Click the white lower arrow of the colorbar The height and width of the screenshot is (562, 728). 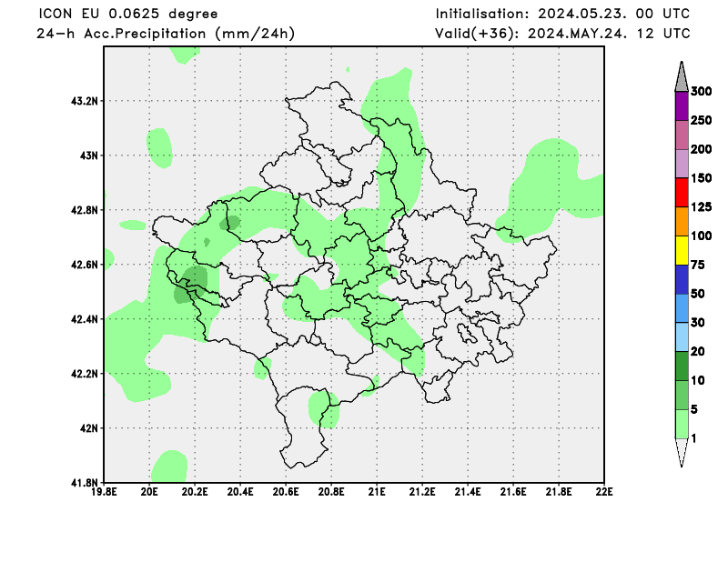click(681, 453)
